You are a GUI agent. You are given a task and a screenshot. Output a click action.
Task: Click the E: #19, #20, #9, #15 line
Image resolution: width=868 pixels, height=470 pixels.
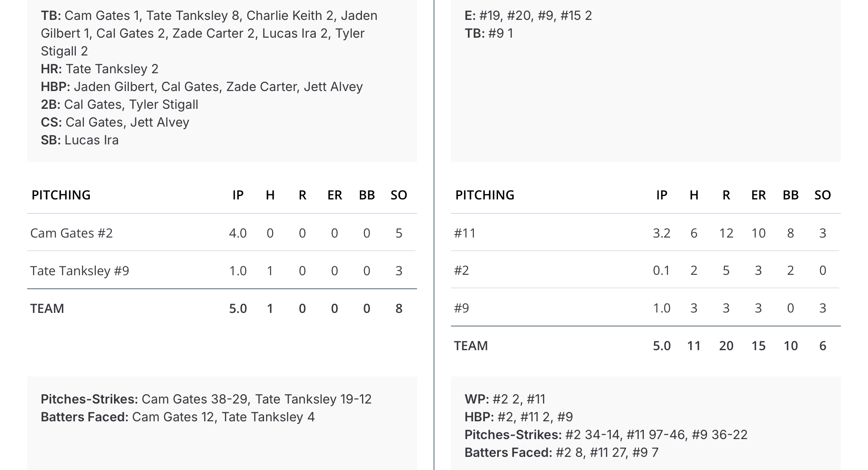click(x=528, y=16)
